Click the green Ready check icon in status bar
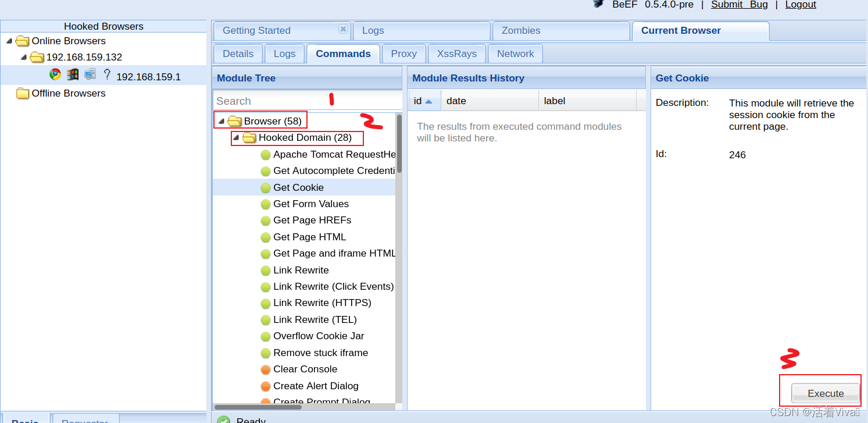Viewport: 868px width, 423px height. point(223,420)
